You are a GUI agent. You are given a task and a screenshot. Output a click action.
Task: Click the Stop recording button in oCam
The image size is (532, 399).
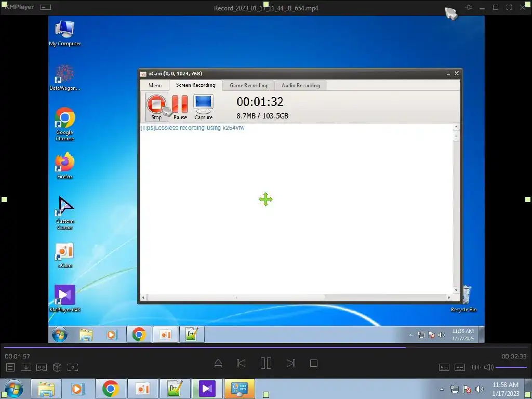click(x=156, y=107)
